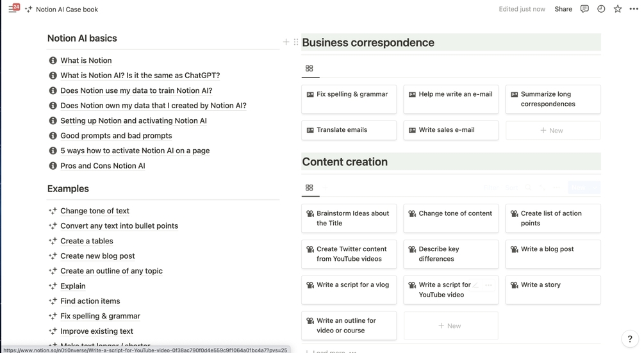Viewport: 644px width, 353px height.
Task: Click the help question mark button
Action: coord(630,339)
